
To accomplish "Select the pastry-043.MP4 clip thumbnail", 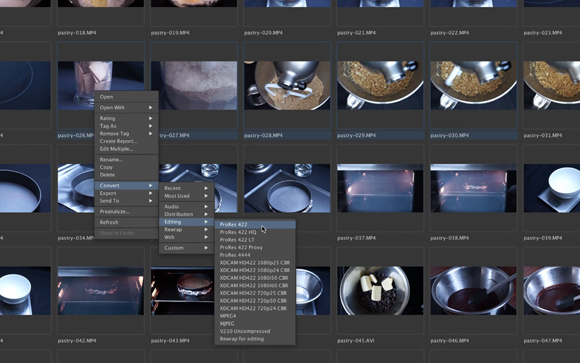I will tap(183, 291).
